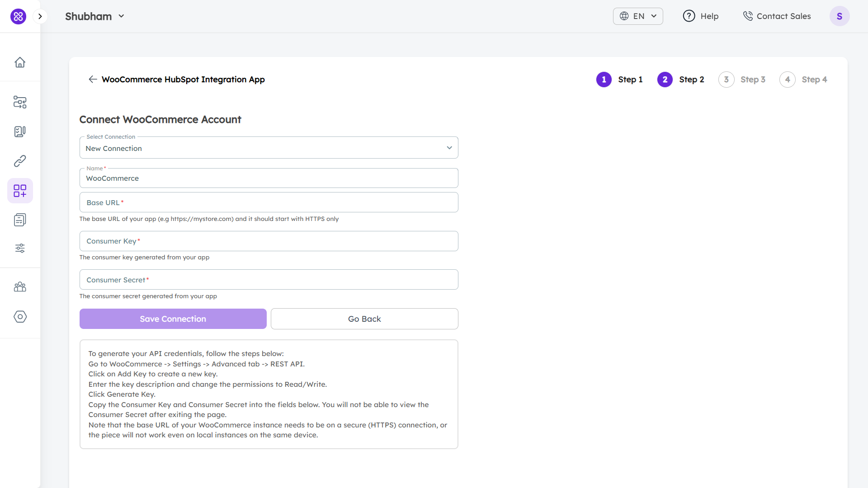868x488 pixels.
Task: Click the Save Connection button
Action: tap(173, 319)
